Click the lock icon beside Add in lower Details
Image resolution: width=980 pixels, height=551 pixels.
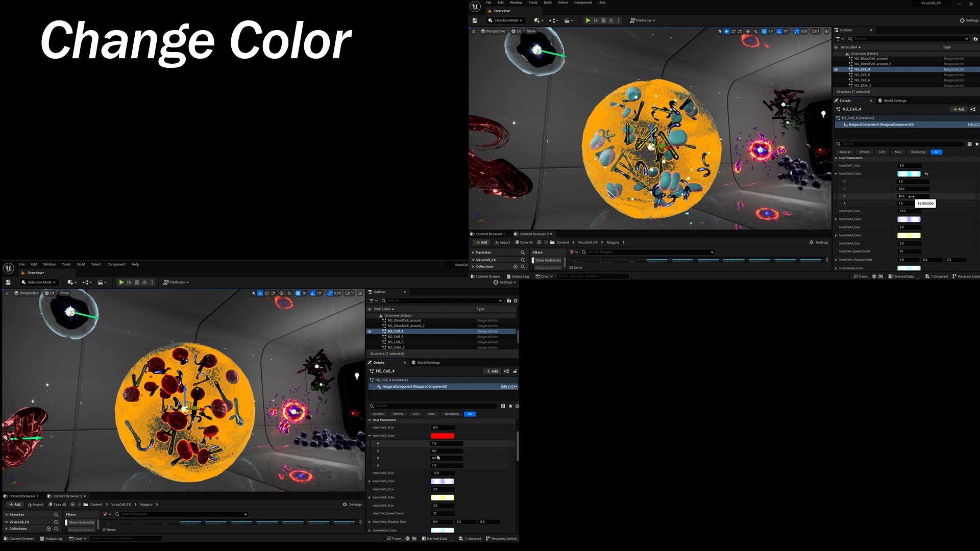click(515, 371)
